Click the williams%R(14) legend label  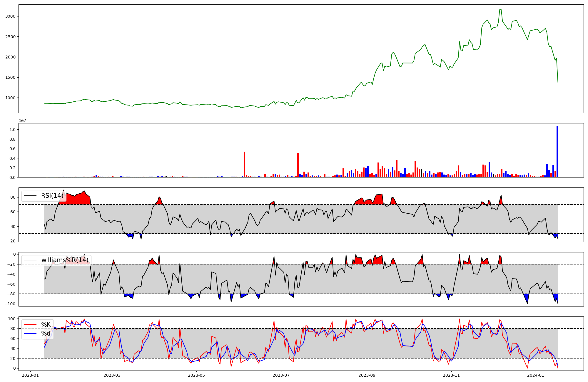[x=65, y=260]
